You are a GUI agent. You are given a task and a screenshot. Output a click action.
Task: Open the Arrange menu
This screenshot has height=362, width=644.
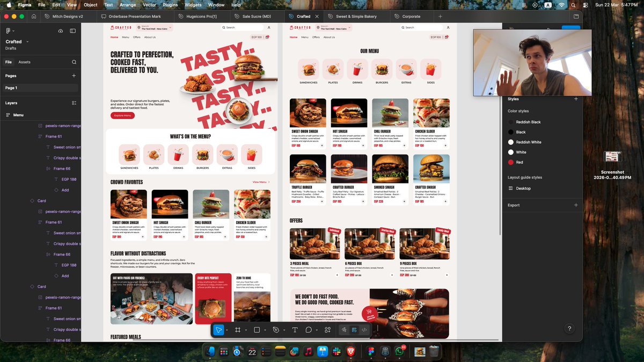pyautogui.click(x=128, y=5)
